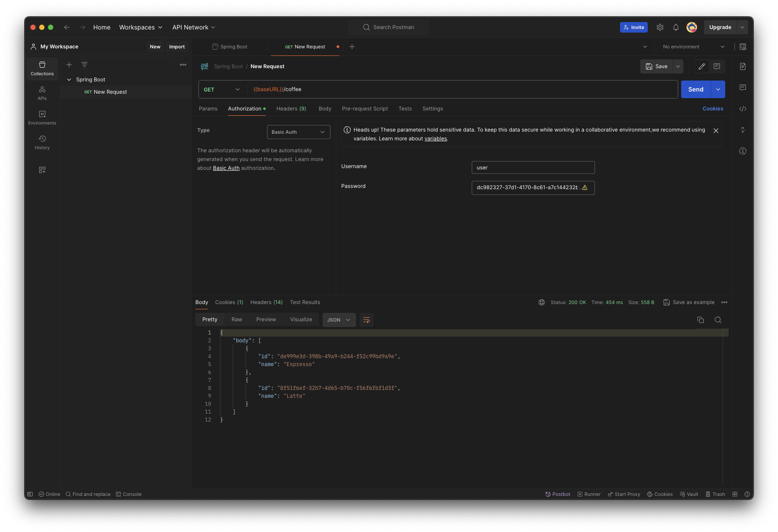Switch to the Headers (9) request tab

tap(291, 109)
